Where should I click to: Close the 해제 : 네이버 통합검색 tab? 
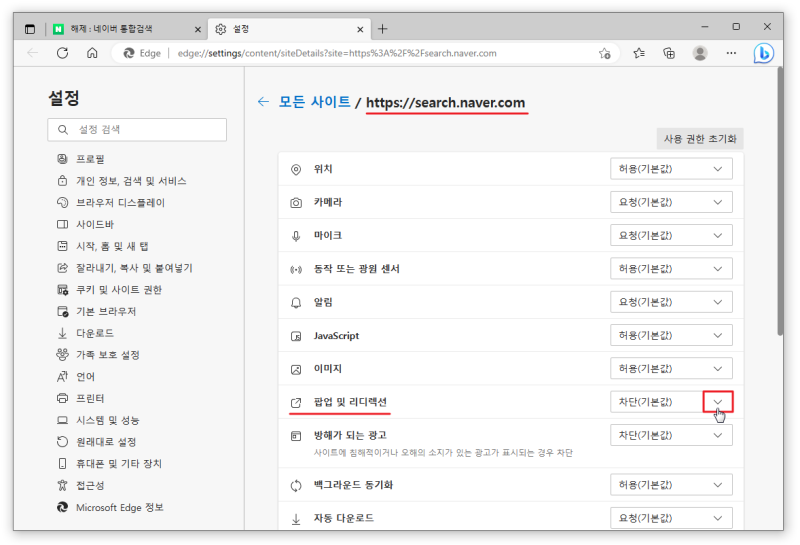pos(198,30)
